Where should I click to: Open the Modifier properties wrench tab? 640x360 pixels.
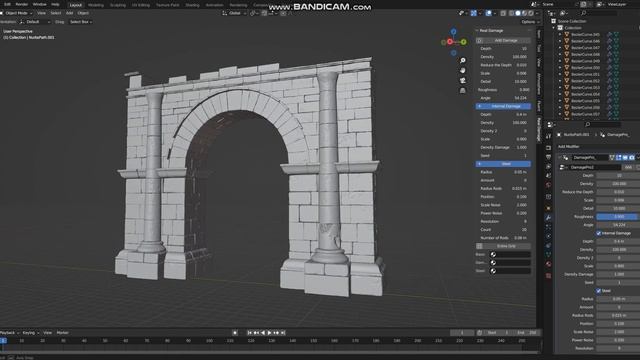[x=548, y=218]
